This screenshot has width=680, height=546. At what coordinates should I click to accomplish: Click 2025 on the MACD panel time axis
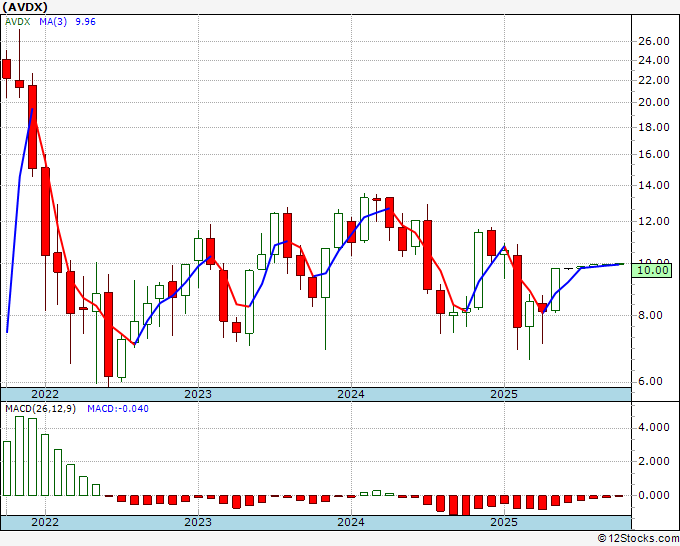point(504,522)
